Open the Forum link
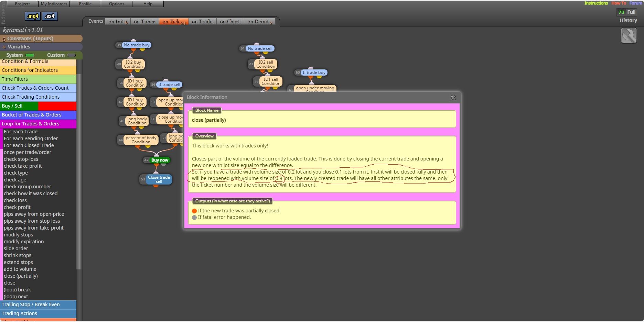This screenshot has height=322, width=644. point(636,3)
